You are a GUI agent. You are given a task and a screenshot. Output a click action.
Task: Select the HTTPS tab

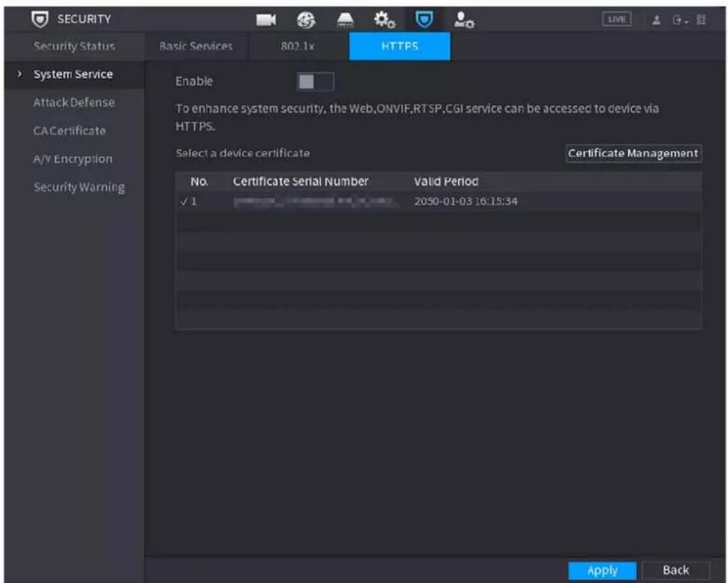click(x=399, y=47)
